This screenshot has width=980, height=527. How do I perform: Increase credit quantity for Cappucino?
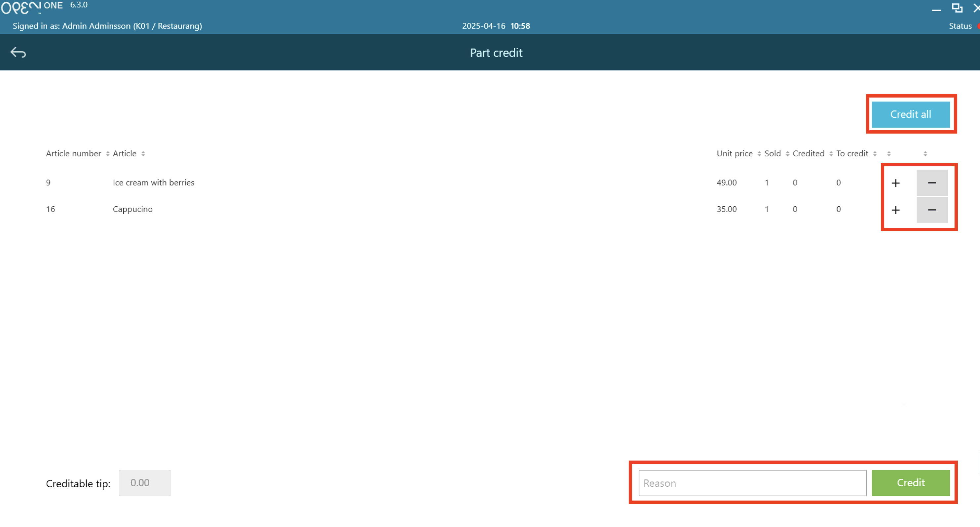(895, 210)
